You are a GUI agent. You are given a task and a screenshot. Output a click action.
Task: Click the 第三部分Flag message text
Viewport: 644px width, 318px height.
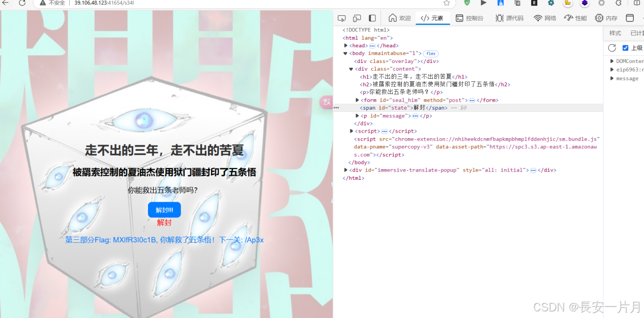click(164, 240)
